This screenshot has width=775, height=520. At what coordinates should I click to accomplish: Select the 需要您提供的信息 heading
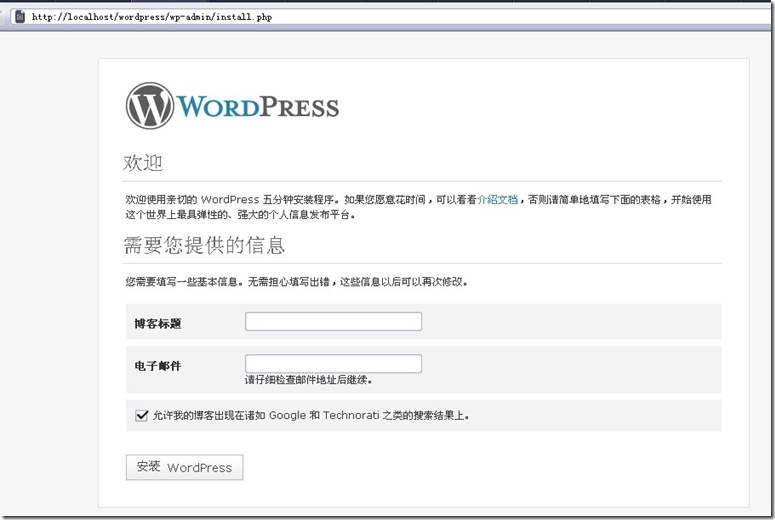tap(204, 245)
